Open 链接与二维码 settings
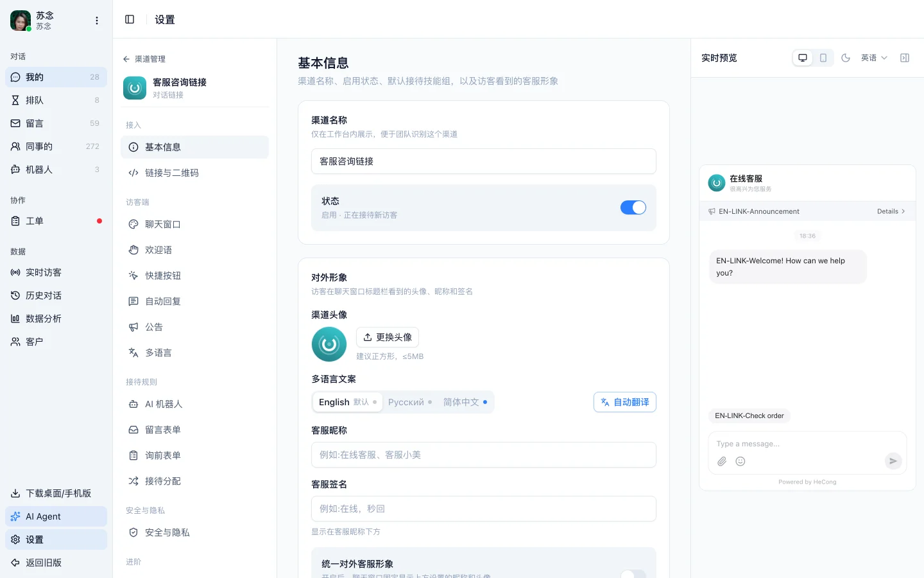 194,173
